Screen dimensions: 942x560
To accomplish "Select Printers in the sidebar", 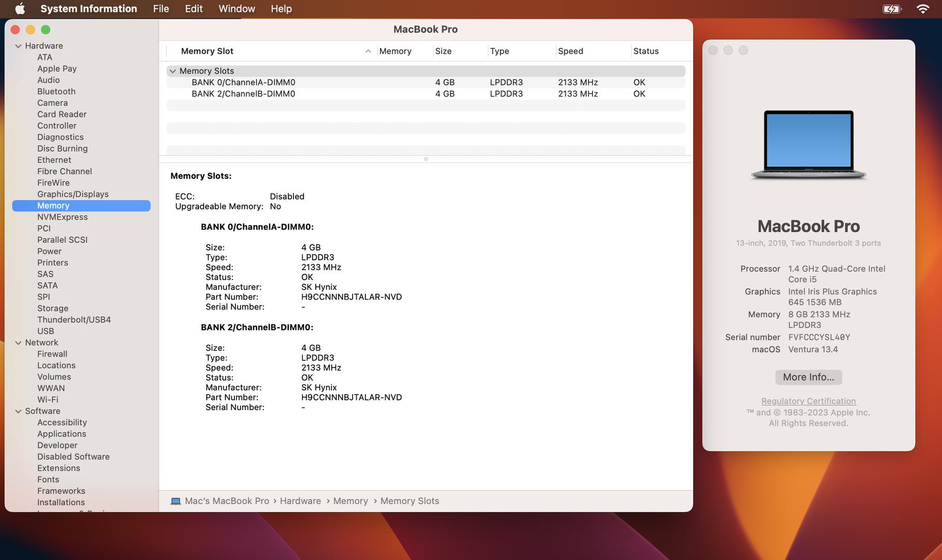I will click(x=52, y=262).
